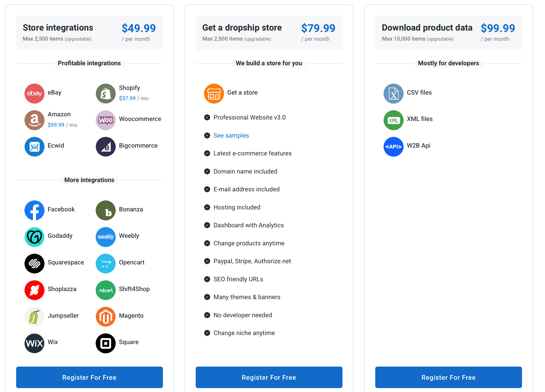Click the Download product data title
The image size is (545, 392).
(427, 28)
